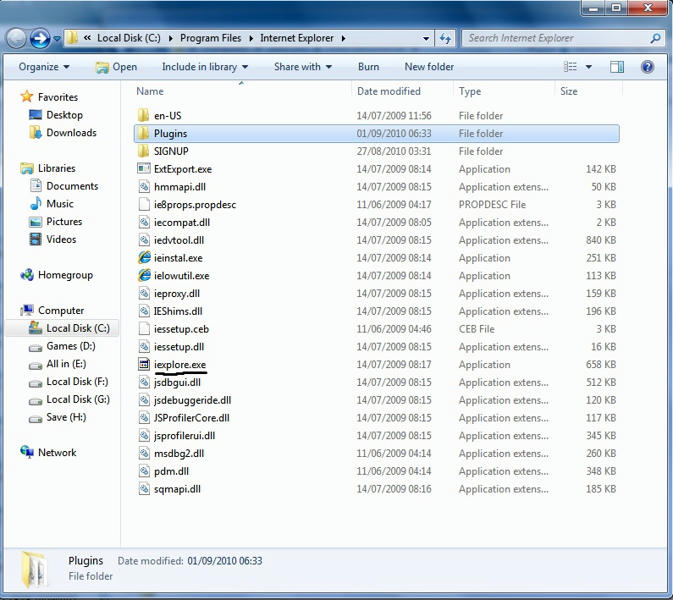Select the SIGNUP folder icon

143,151
